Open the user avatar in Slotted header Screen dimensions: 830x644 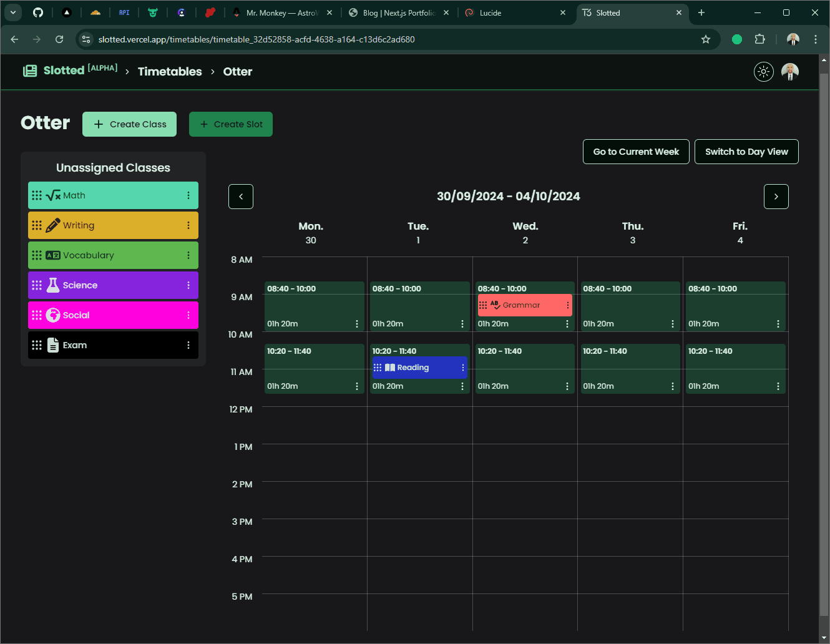(x=790, y=72)
